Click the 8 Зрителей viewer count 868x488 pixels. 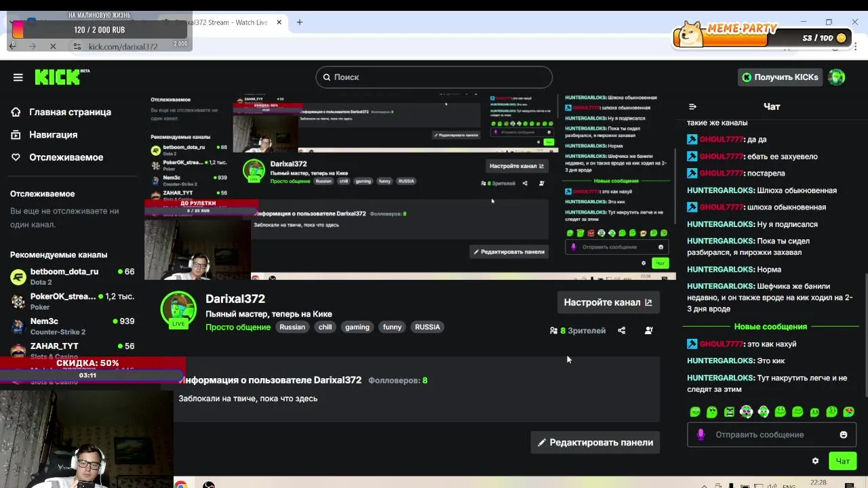[x=578, y=331]
